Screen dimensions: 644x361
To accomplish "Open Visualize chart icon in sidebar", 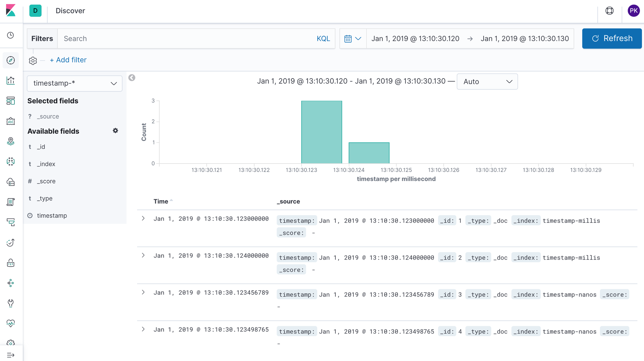I will click(x=11, y=81).
